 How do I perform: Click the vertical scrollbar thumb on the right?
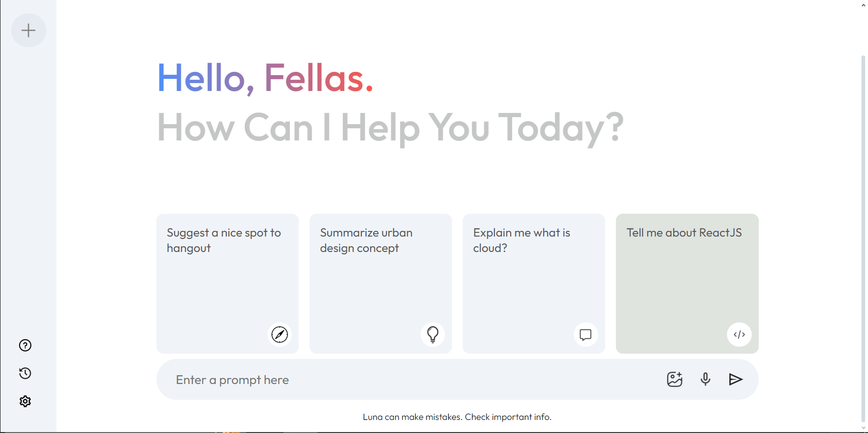coord(863,238)
